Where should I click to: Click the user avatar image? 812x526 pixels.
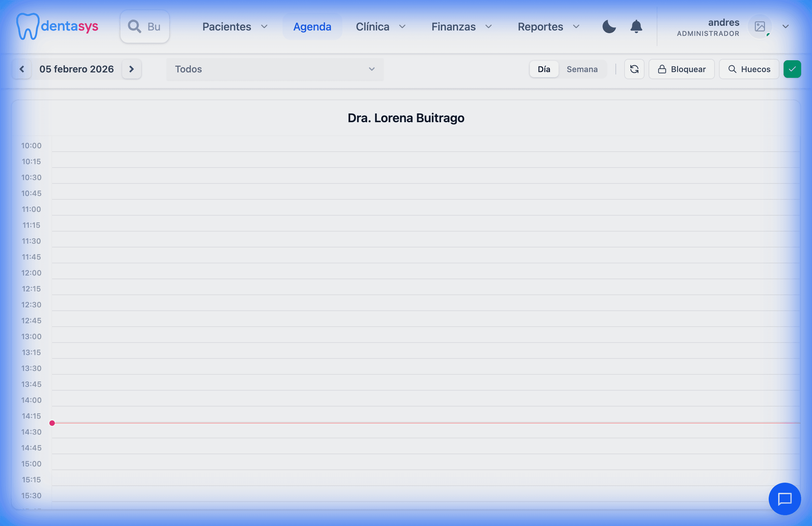(760, 26)
